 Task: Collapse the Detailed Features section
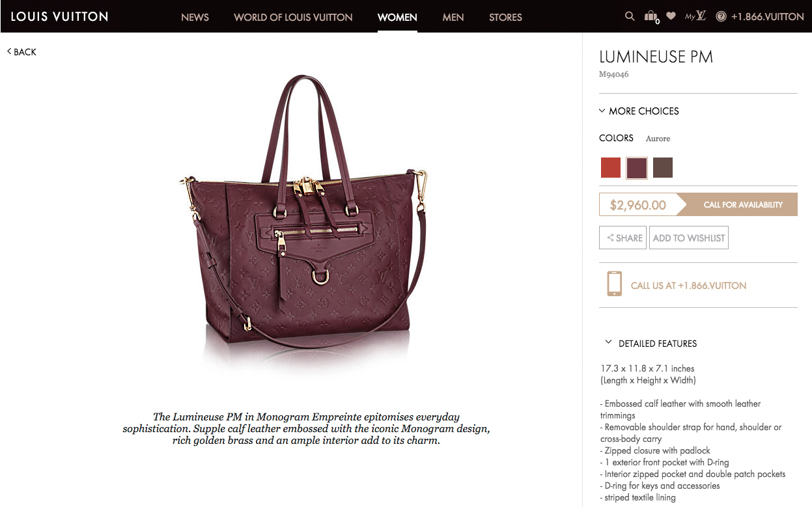(651, 343)
